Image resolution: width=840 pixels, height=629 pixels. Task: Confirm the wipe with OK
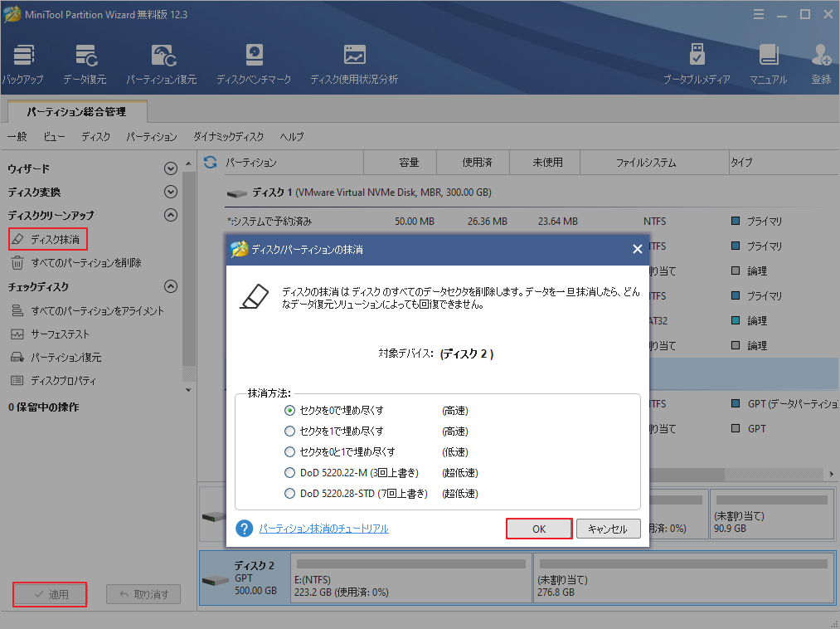pyautogui.click(x=539, y=529)
